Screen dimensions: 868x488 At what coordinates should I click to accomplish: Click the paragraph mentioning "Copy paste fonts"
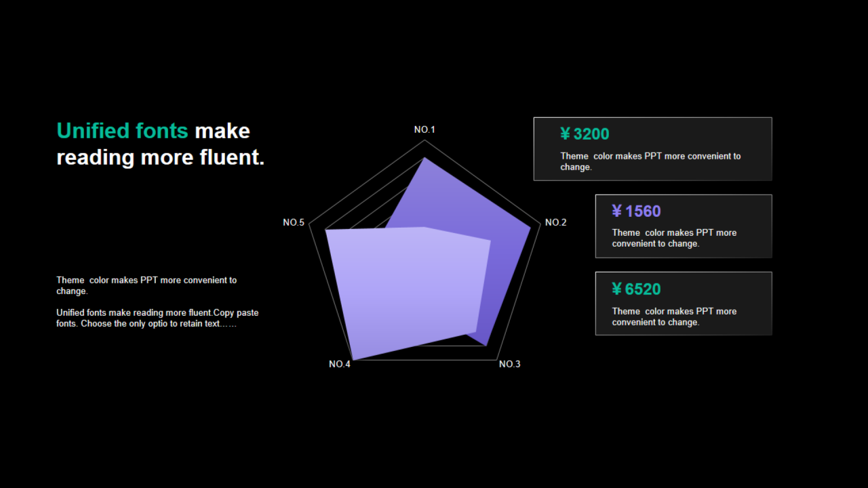(157, 318)
